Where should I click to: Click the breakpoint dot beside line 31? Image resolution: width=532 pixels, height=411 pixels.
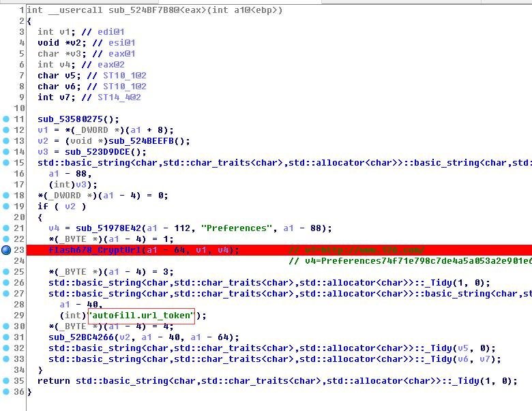click(x=6, y=337)
